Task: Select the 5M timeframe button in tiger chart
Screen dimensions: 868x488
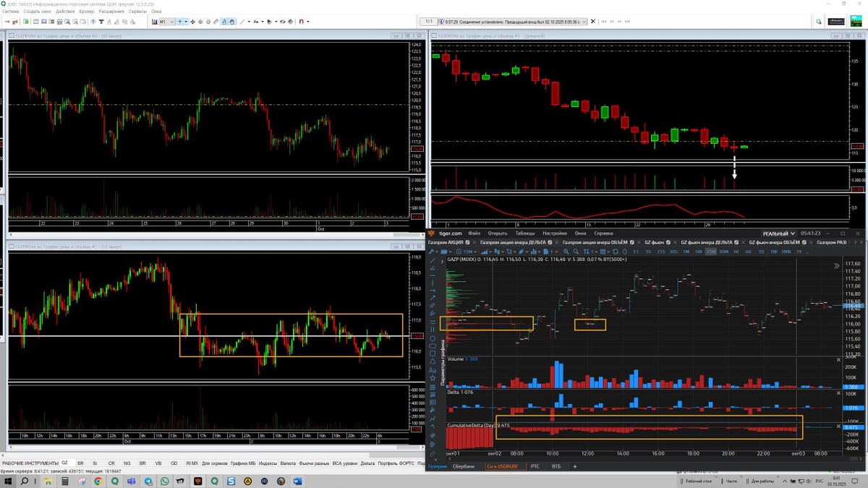Action: click(x=698, y=252)
